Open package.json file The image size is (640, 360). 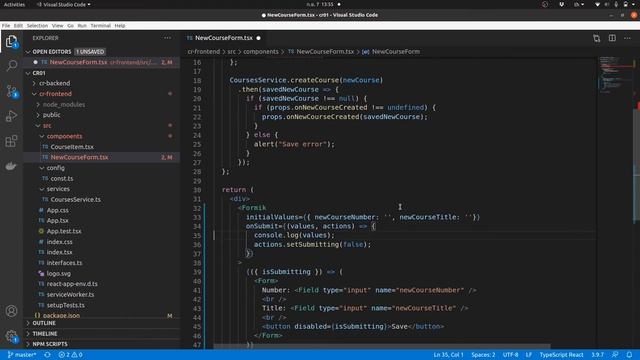click(x=61, y=316)
